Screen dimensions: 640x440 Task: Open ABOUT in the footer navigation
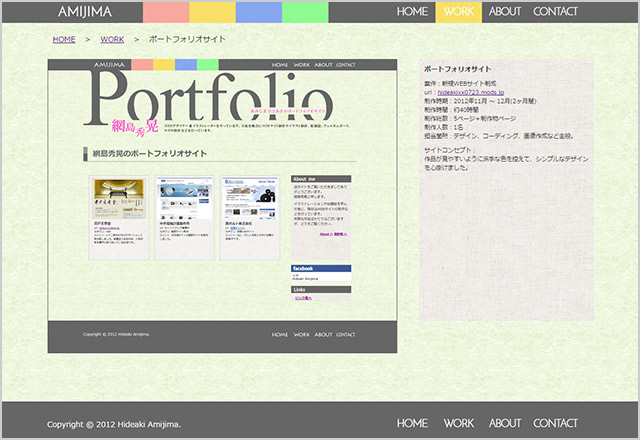pyautogui.click(x=505, y=423)
